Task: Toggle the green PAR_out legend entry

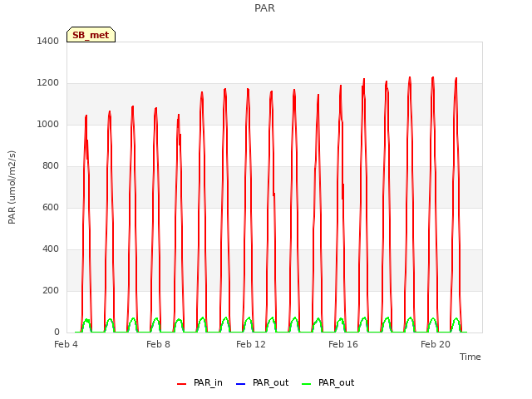Action: [328, 382]
